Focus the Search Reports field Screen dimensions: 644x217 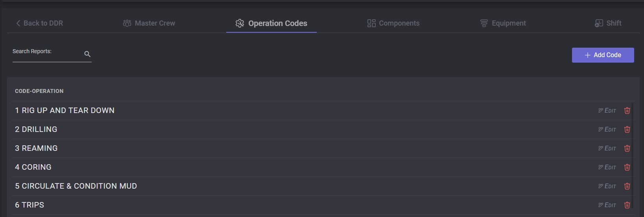(x=47, y=54)
